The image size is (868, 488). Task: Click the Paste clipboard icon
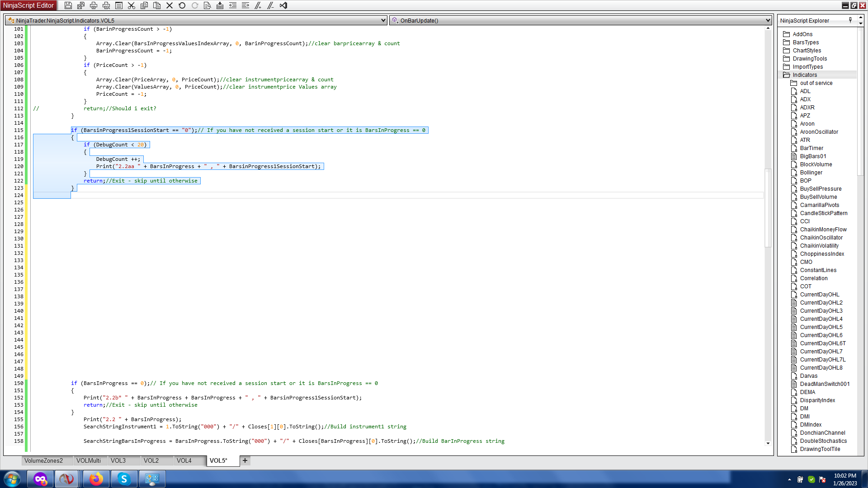click(x=157, y=5)
